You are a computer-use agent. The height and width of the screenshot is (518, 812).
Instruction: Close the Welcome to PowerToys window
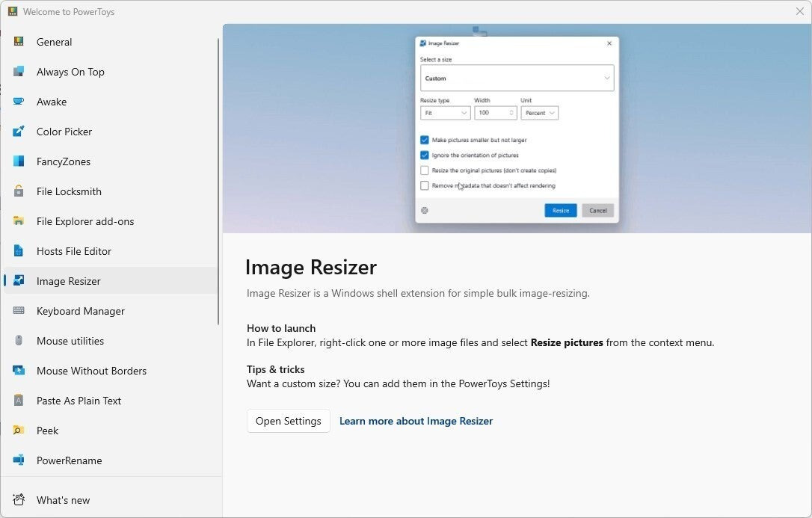[x=799, y=11]
